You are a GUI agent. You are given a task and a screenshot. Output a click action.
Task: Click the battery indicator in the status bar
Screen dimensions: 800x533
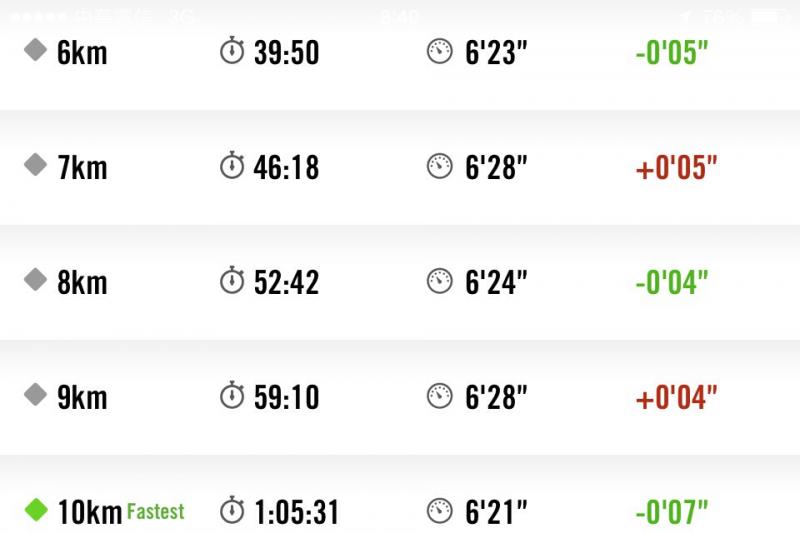tap(765, 17)
